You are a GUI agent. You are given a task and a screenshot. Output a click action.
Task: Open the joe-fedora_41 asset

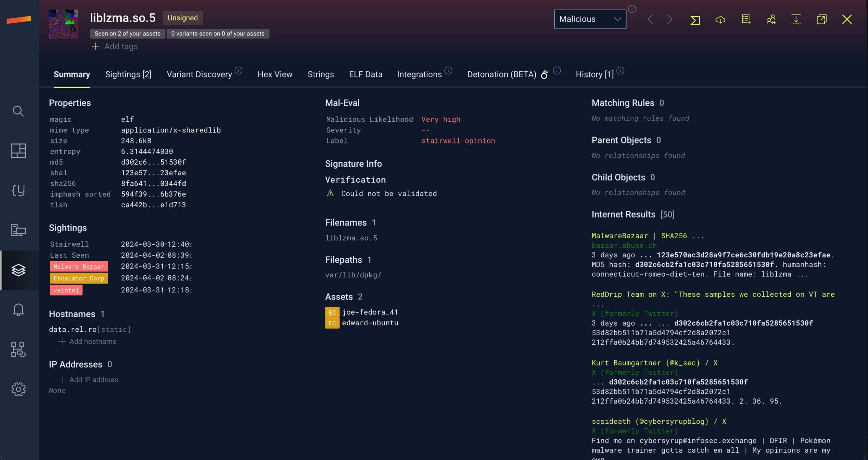point(369,312)
